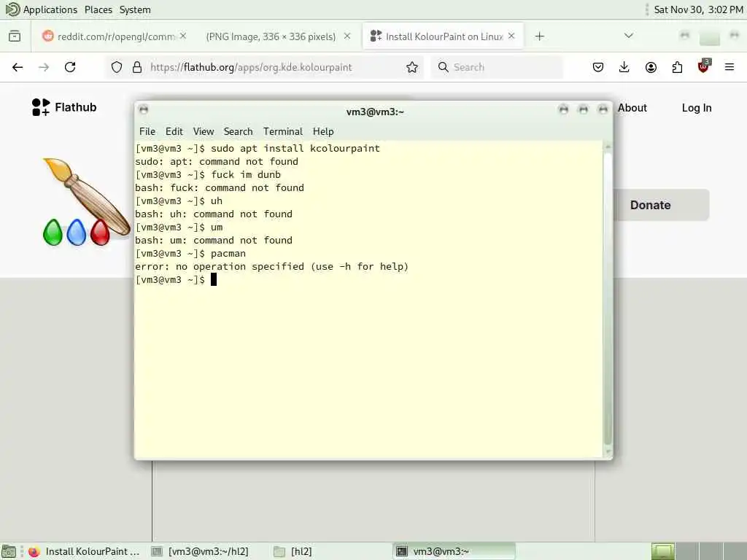Image resolution: width=747 pixels, height=560 pixels.
Task: Close the reddit.com tab
Action: click(x=183, y=36)
